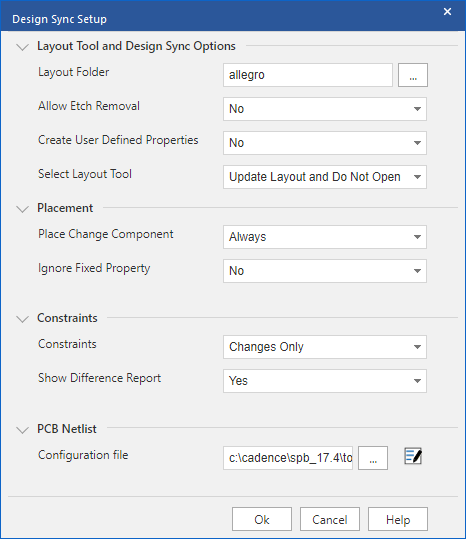Browse for the Layout Folder location
This screenshot has width=466, height=539.
click(413, 75)
